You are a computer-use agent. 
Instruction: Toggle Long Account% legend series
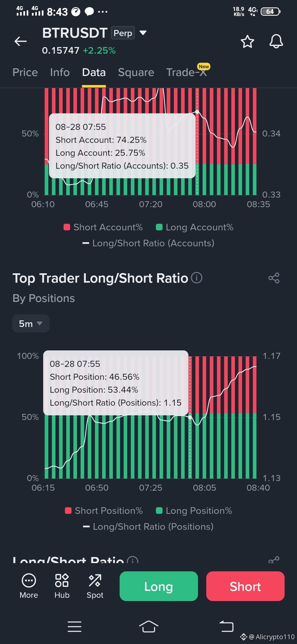click(194, 227)
